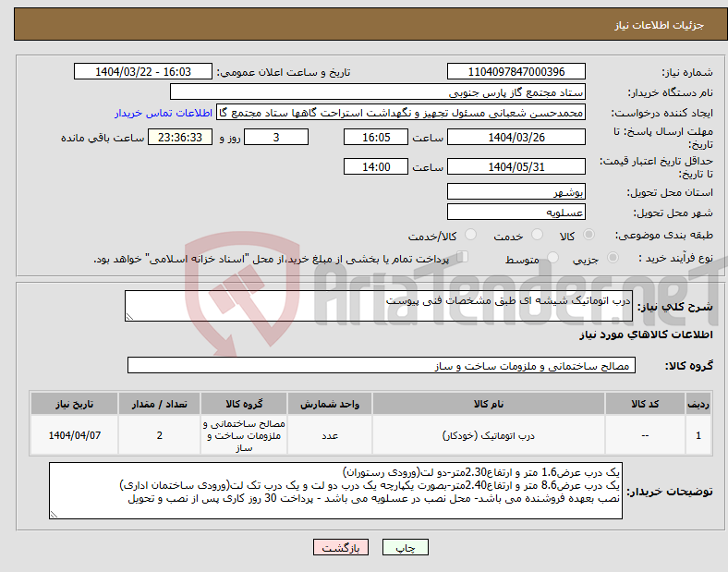This screenshot has height=572, width=728.
Task: Click the buyer notes textarea
Action: point(335,491)
